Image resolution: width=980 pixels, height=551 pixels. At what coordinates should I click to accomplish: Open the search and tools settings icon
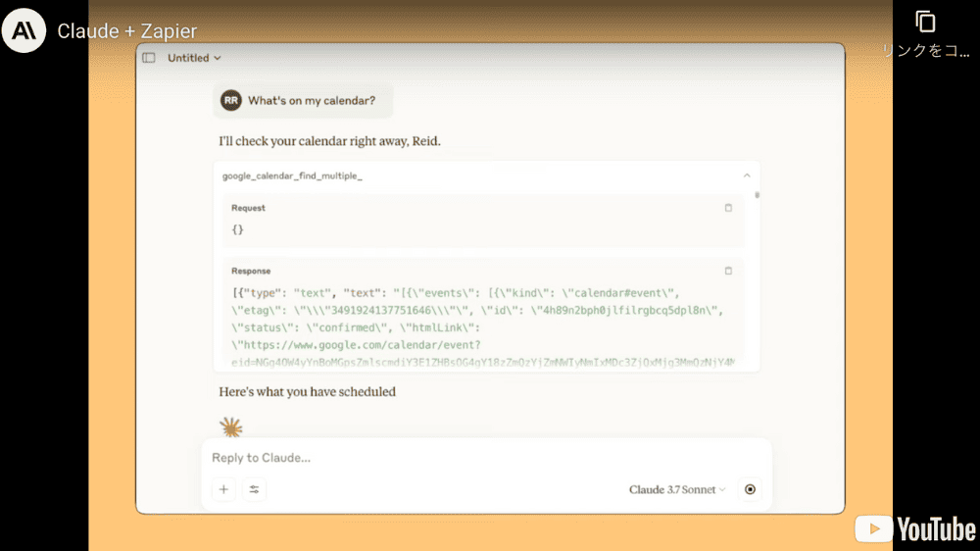255,489
